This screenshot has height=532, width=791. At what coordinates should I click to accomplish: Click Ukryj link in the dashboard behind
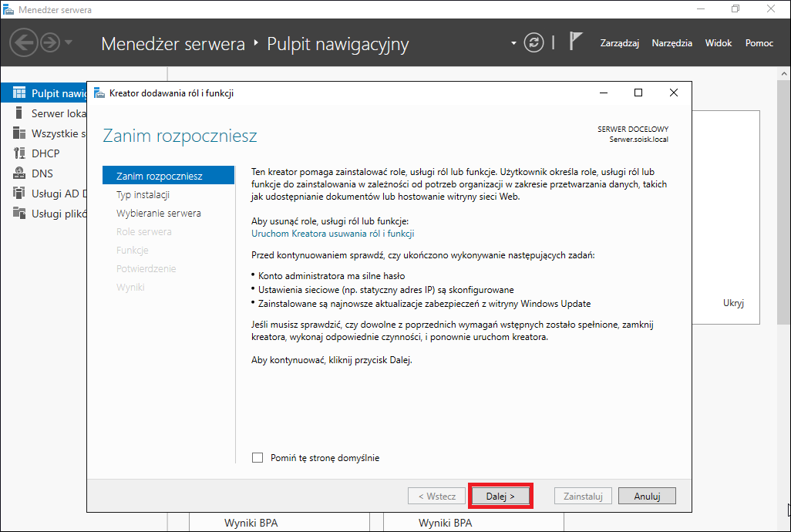[x=733, y=303]
